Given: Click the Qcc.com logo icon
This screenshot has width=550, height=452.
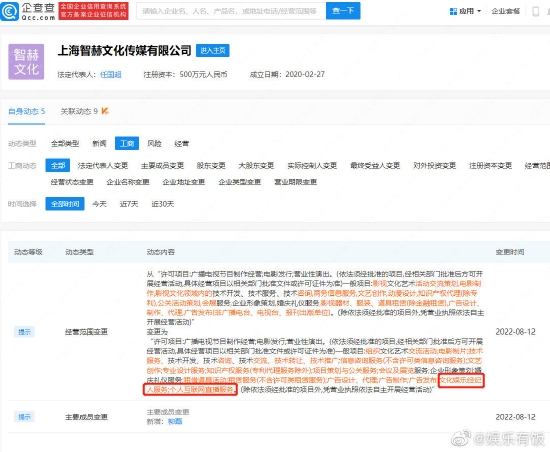Looking at the screenshot, I should 9,11.
